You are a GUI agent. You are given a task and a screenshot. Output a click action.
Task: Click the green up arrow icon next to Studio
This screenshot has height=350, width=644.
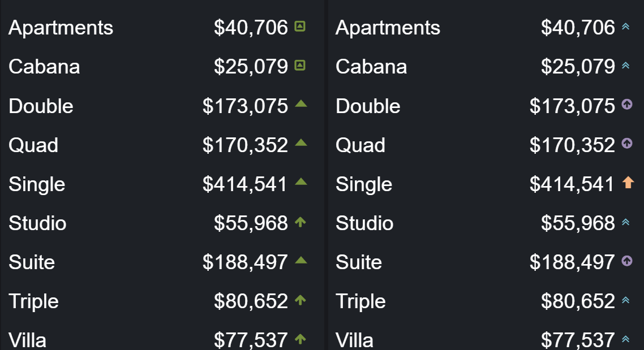[300, 222]
